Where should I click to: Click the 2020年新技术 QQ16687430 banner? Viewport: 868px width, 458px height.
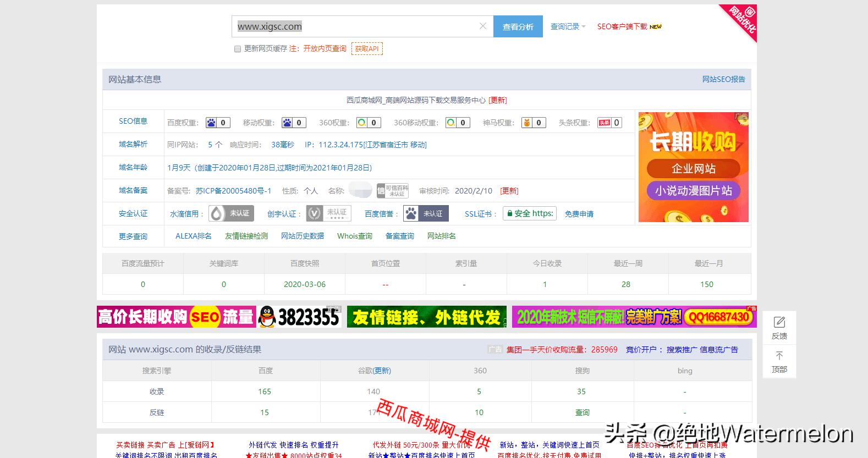(x=634, y=317)
